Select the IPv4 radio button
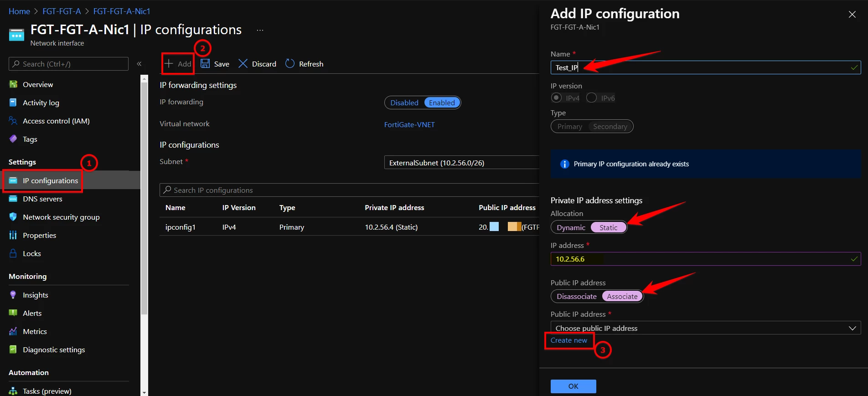The image size is (868, 396). [556, 98]
